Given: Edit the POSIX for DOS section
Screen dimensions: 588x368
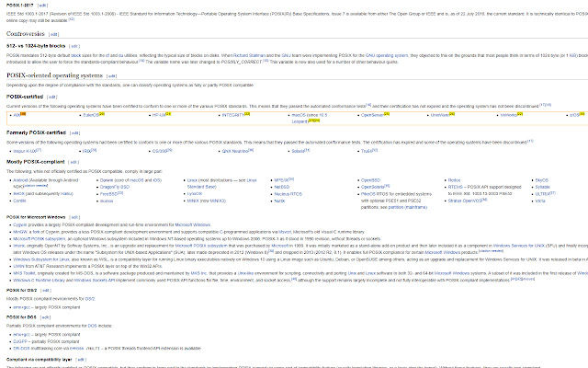Looking at the screenshot, I should point(45,317).
